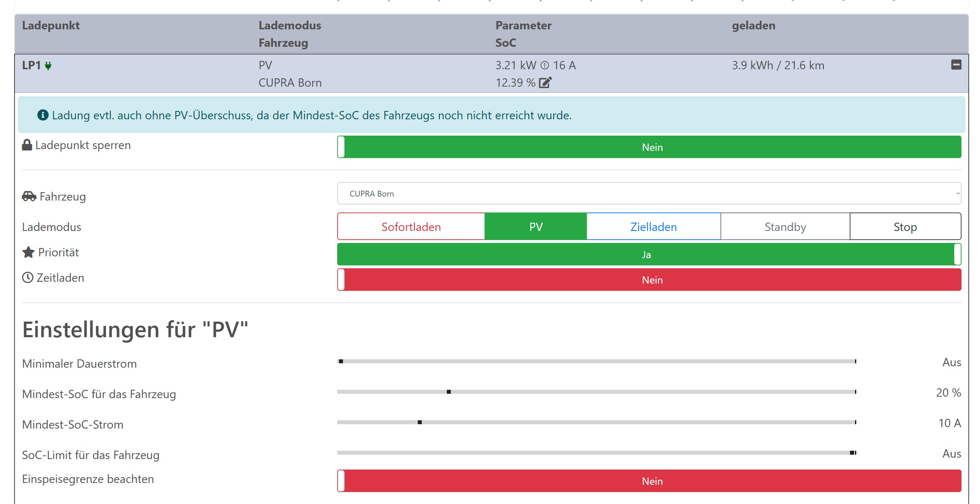Switch charge mode to Zielladen
The image size is (980, 504).
point(653,227)
